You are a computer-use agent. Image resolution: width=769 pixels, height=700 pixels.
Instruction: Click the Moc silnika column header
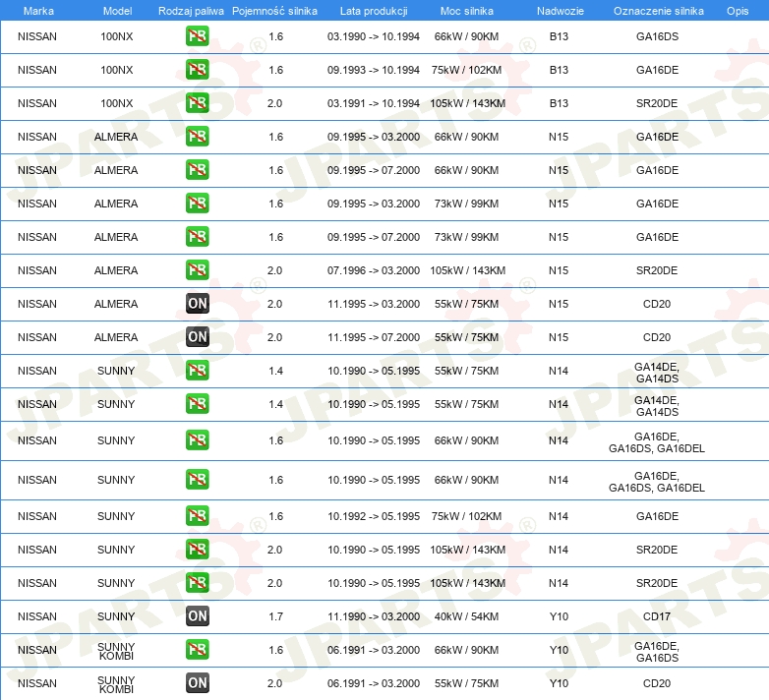[467, 11]
